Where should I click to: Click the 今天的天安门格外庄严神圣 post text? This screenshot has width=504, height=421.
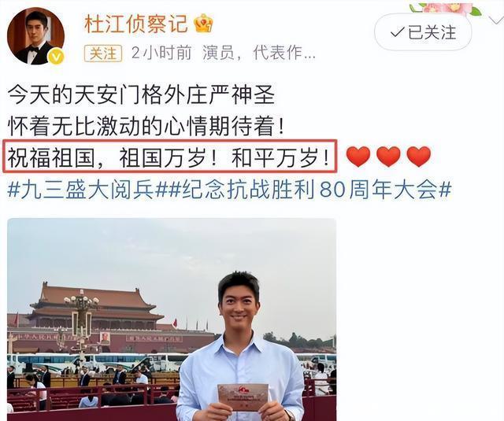141,95
